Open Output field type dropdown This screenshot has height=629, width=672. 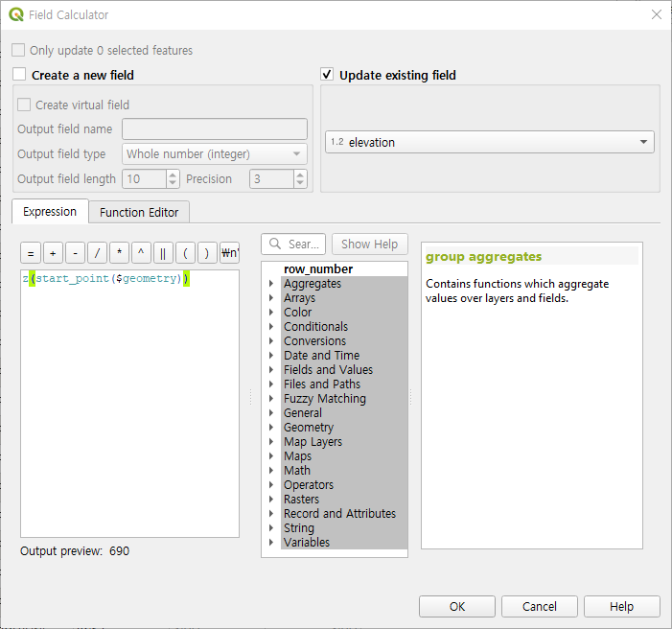[x=215, y=154]
